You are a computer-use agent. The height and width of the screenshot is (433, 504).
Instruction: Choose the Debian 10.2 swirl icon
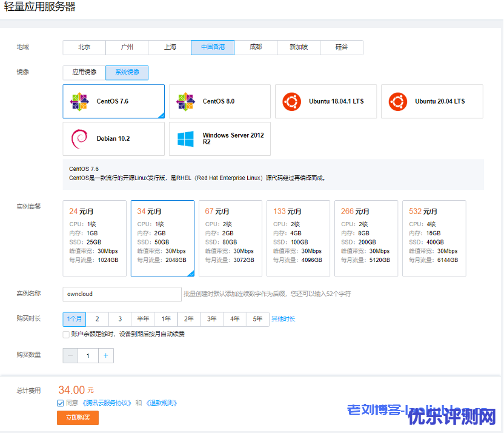79,139
